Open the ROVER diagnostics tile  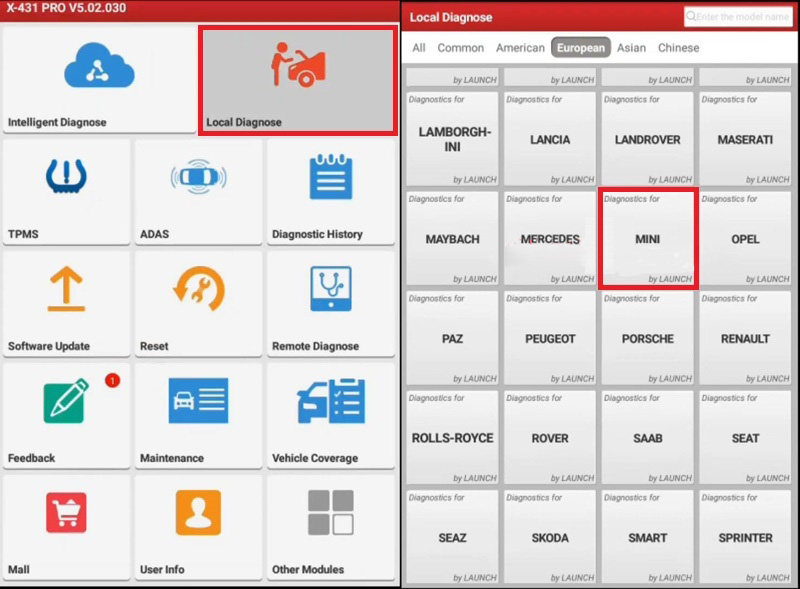click(x=550, y=437)
